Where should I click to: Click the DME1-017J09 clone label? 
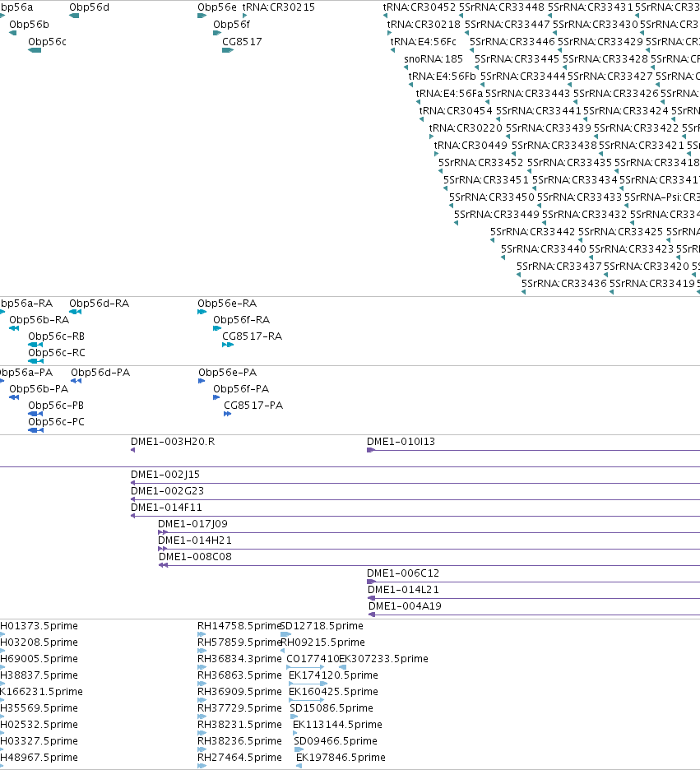click(x=193, y=524)
